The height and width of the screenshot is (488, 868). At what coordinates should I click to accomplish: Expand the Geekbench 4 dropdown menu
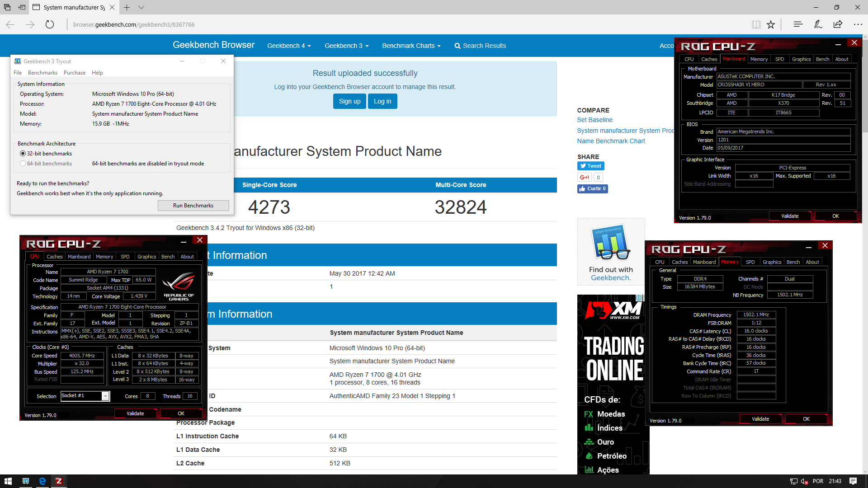click(289, 46)
